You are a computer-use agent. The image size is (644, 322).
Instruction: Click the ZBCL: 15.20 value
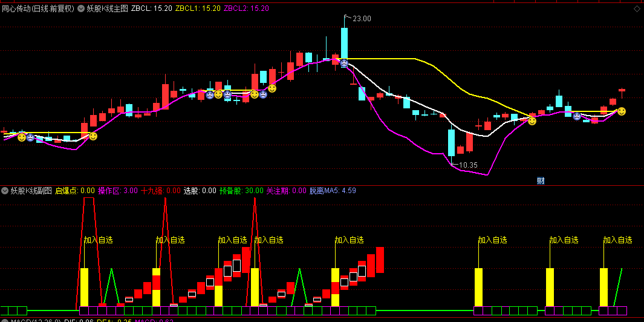[152, 8]
